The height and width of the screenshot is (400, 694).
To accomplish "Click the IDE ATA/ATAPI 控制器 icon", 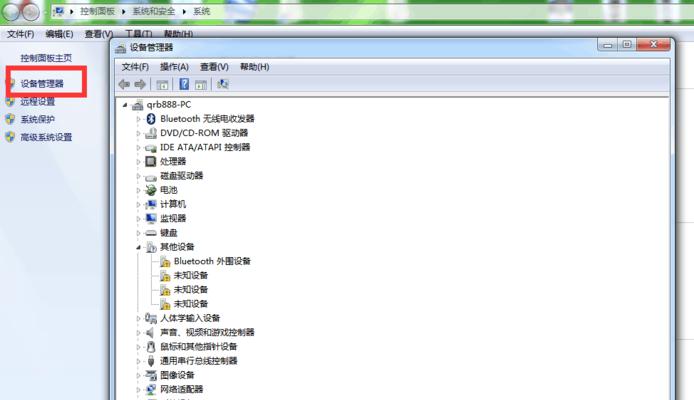I will coord(151,147).
